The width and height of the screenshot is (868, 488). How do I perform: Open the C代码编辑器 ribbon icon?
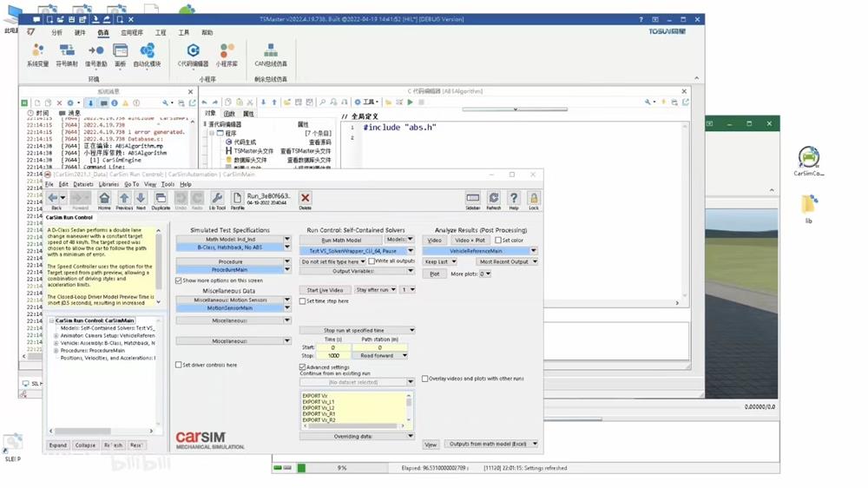(x=193, y=56)
